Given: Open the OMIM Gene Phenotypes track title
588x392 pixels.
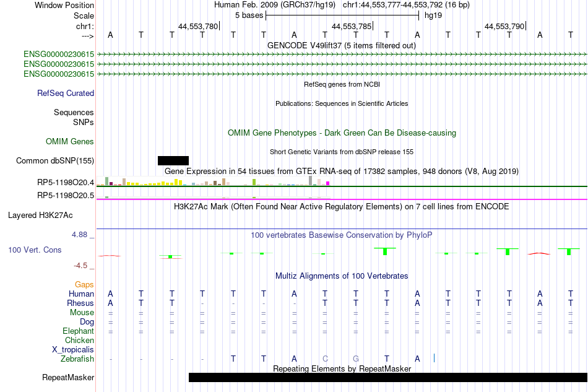Looking at the screenshot, I should point(342,133).
